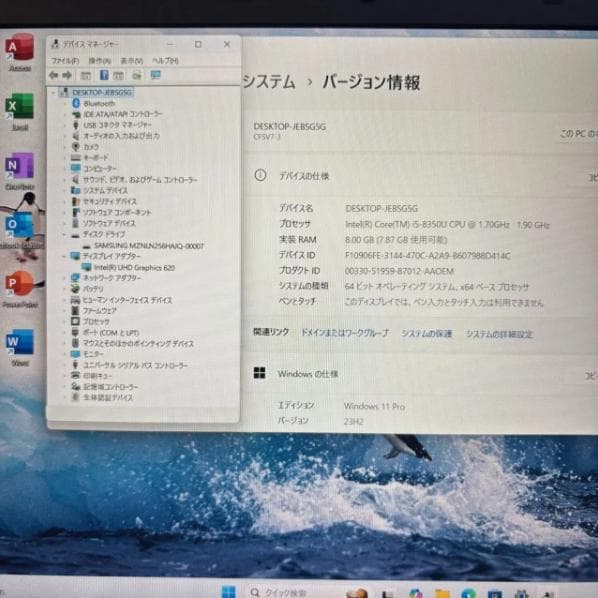Select 記憶域コントローラー row

[x=111, y=387]
